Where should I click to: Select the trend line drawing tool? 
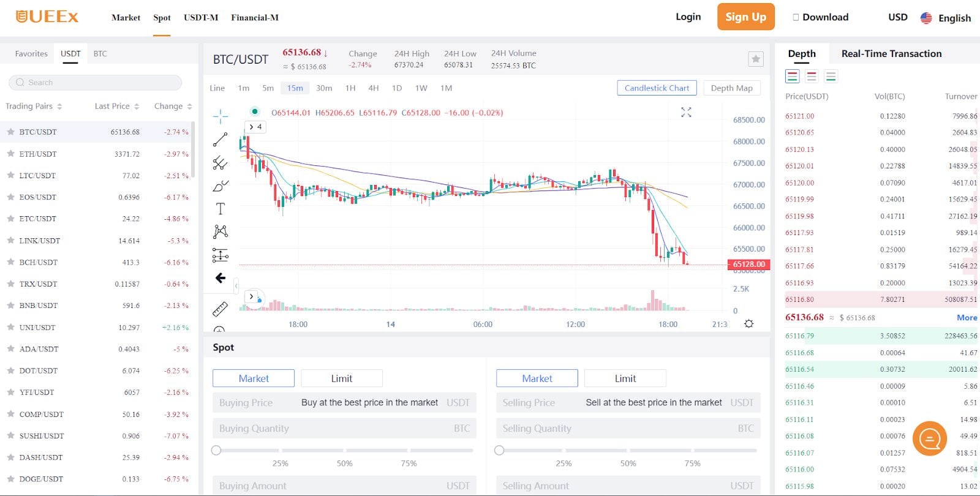point(221,140)
